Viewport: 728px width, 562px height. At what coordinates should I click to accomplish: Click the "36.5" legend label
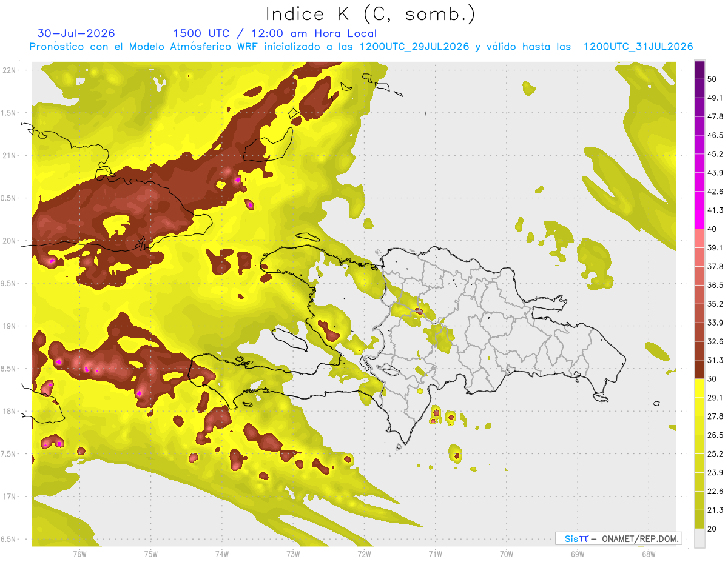715,285
